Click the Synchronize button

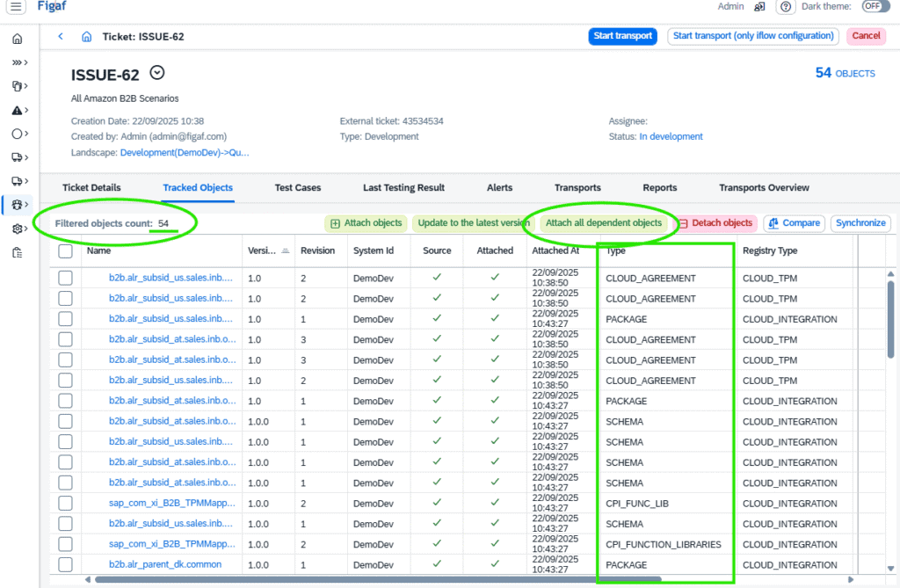860,223
